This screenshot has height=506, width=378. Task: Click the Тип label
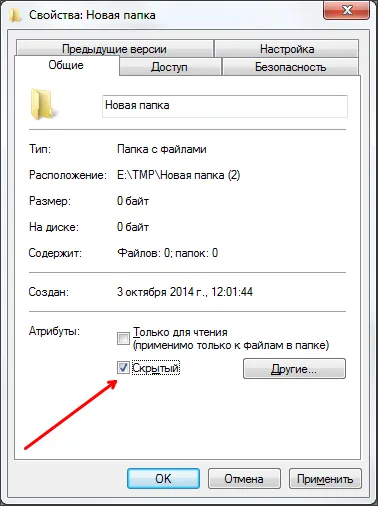click(x=40, y=149)
